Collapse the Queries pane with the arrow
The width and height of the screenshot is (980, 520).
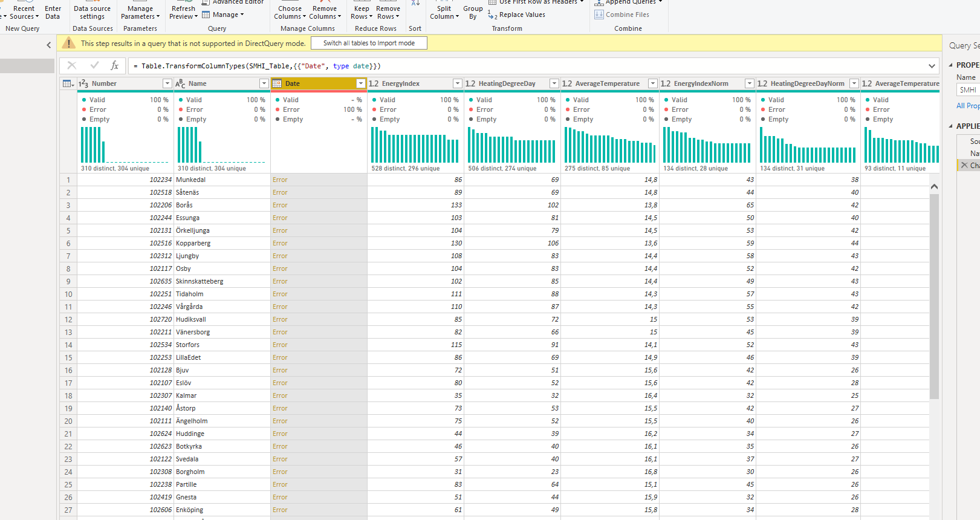point(49,45)
